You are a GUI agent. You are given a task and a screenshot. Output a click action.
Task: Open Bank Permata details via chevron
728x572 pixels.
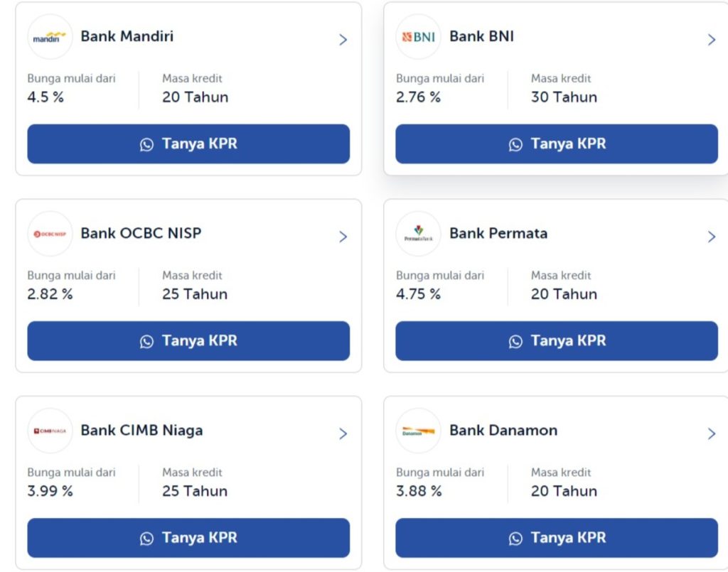point(712,237)
